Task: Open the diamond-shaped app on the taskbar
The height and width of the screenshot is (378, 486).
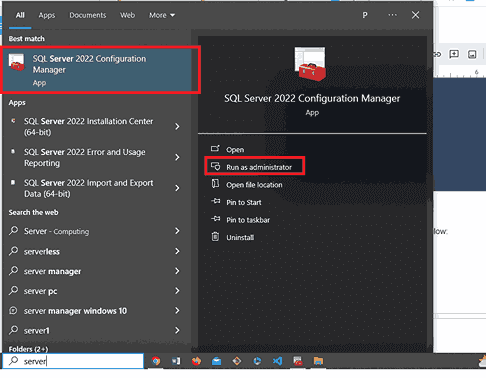Action: coord(237,361)
